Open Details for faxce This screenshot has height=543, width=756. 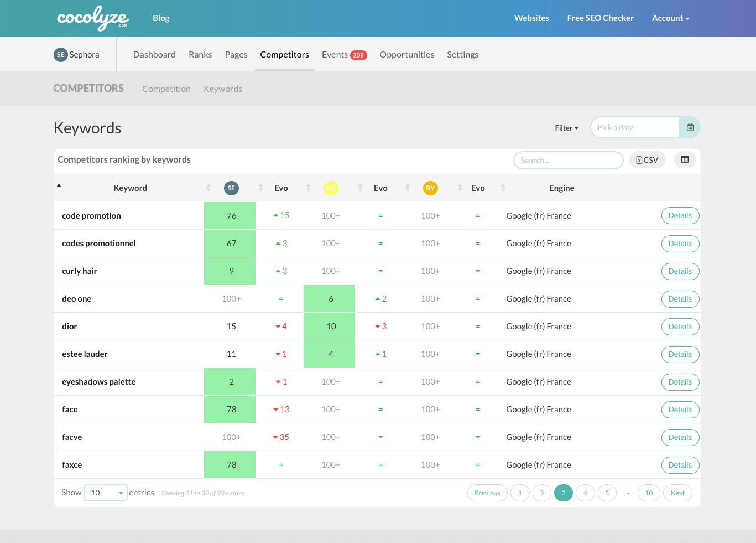[680, 465]
